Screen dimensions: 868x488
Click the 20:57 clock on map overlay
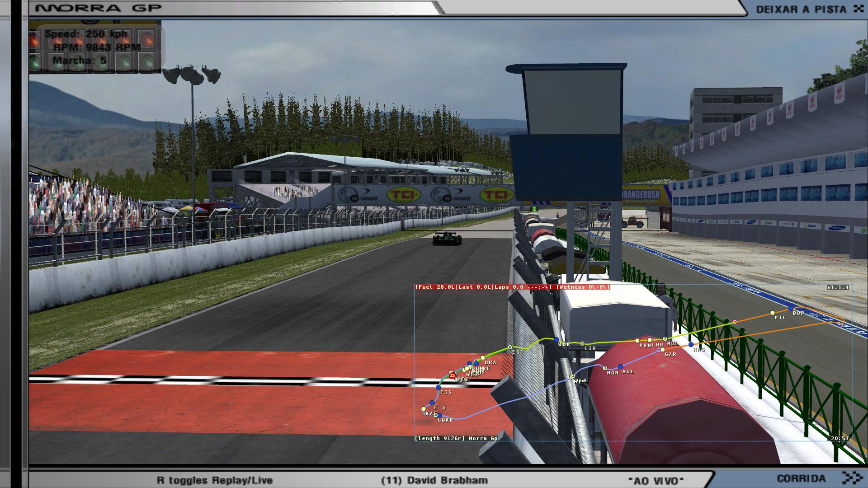tap(840, 438)
